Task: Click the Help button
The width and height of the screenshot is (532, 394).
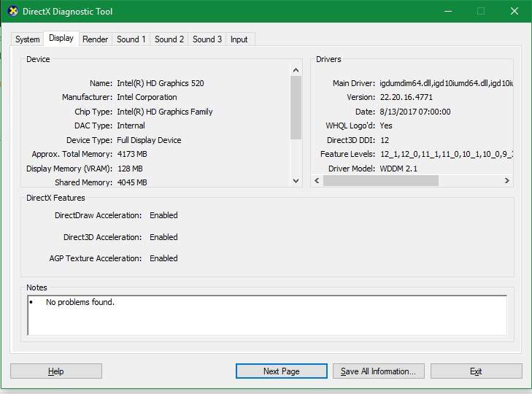Action: (x=56, y=371)
